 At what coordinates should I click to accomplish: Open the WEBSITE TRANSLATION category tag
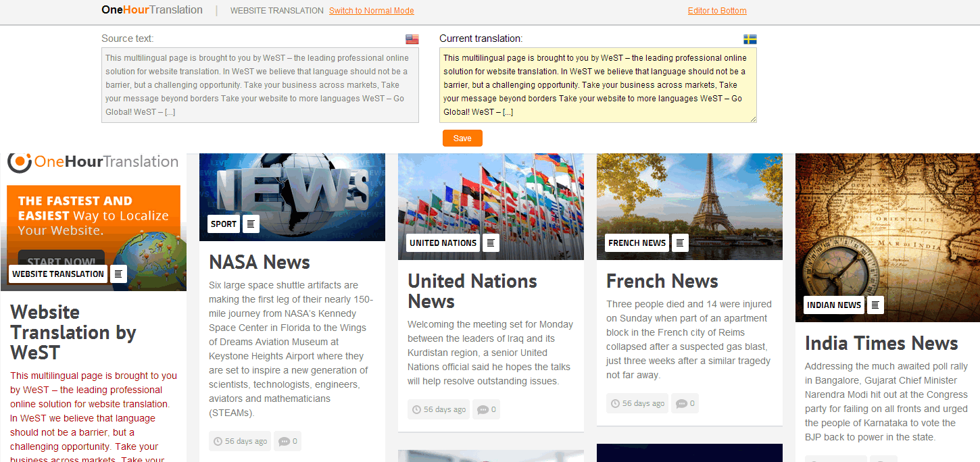[58, 274]
